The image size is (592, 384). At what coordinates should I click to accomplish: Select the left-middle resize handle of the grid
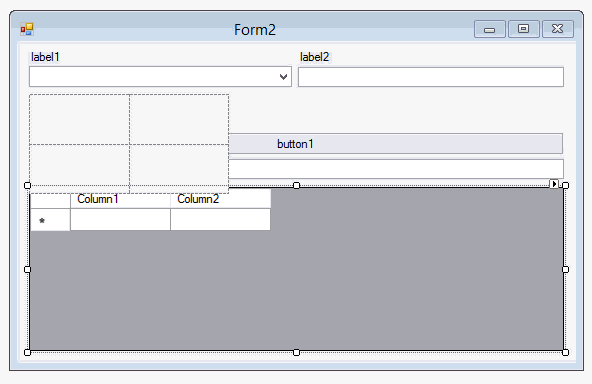tap(27, 269)
